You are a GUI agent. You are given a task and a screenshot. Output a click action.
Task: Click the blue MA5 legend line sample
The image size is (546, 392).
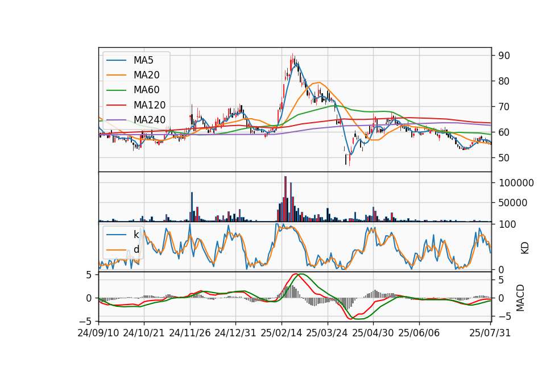coord(116,60)
